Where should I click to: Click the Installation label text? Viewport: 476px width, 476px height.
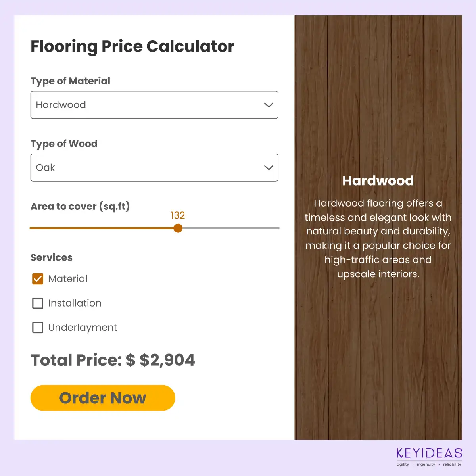pos(75,303)
